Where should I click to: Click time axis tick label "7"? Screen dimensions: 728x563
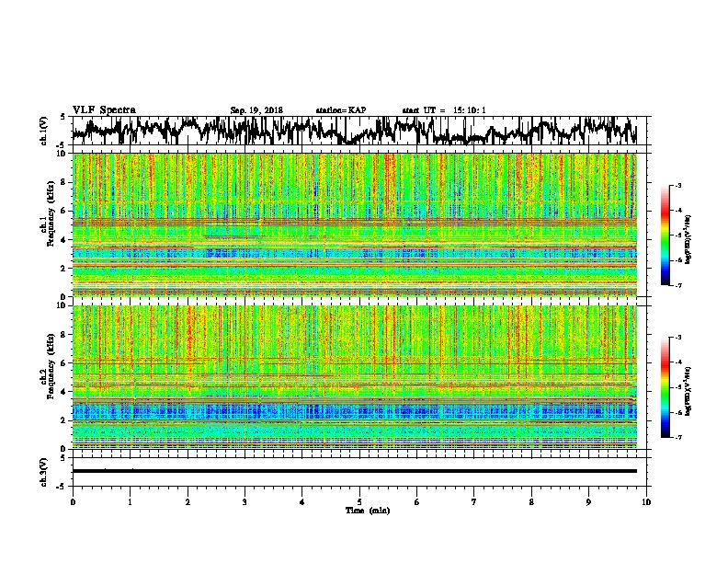[474, 502]
